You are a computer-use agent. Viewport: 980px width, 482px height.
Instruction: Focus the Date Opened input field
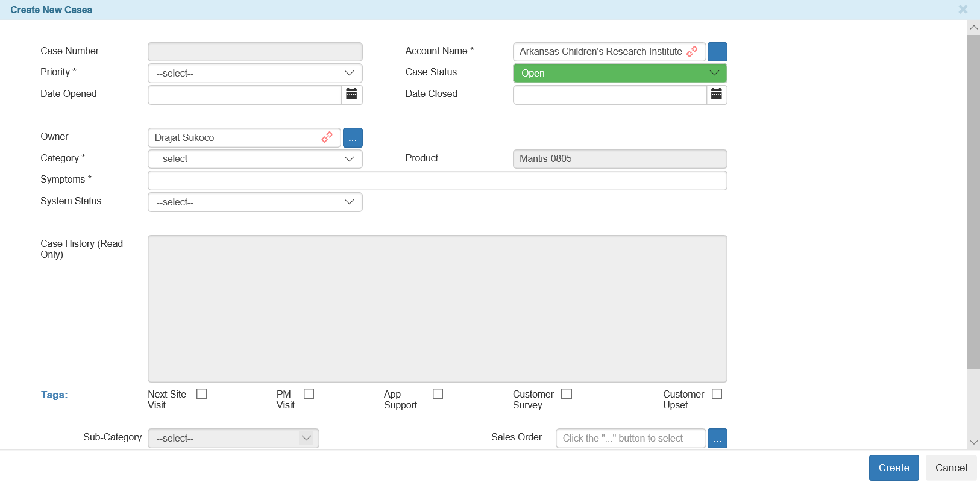tap(245, 95)
